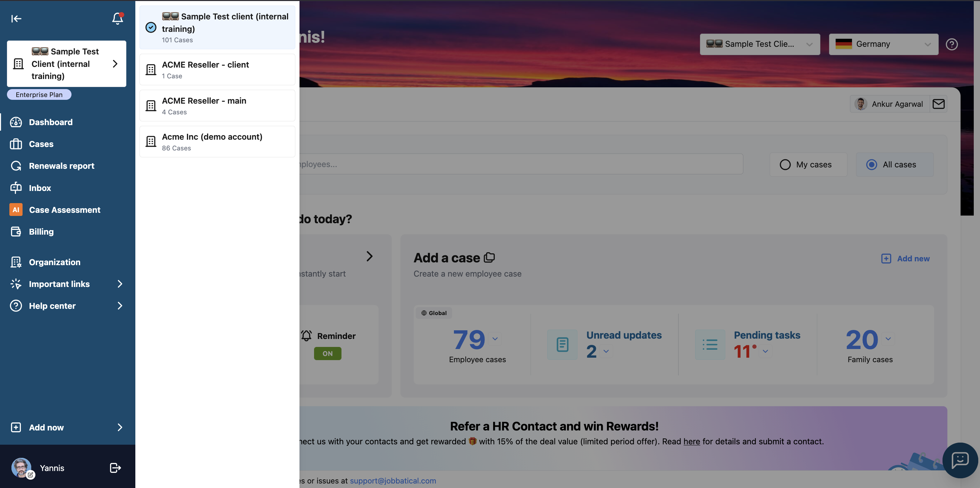Open the support@jobbatical.com email link
This screenshot has width=980, height=488.
pyautogui.click(x=393, y=480)
